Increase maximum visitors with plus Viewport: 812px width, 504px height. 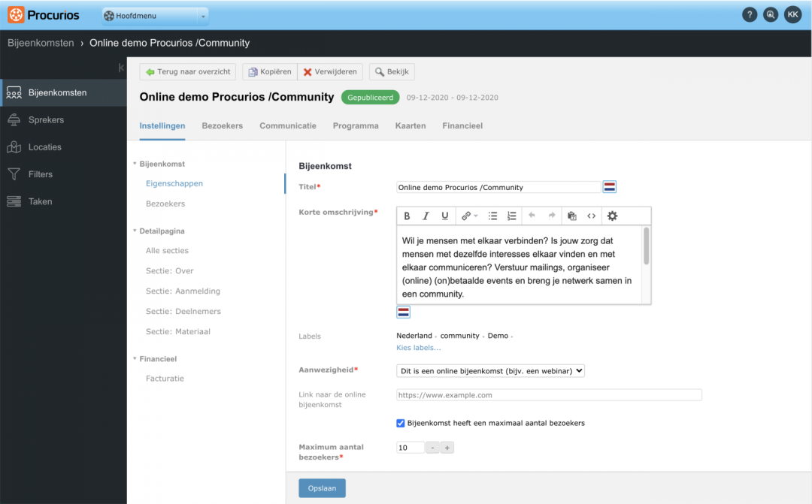(447, 448)
